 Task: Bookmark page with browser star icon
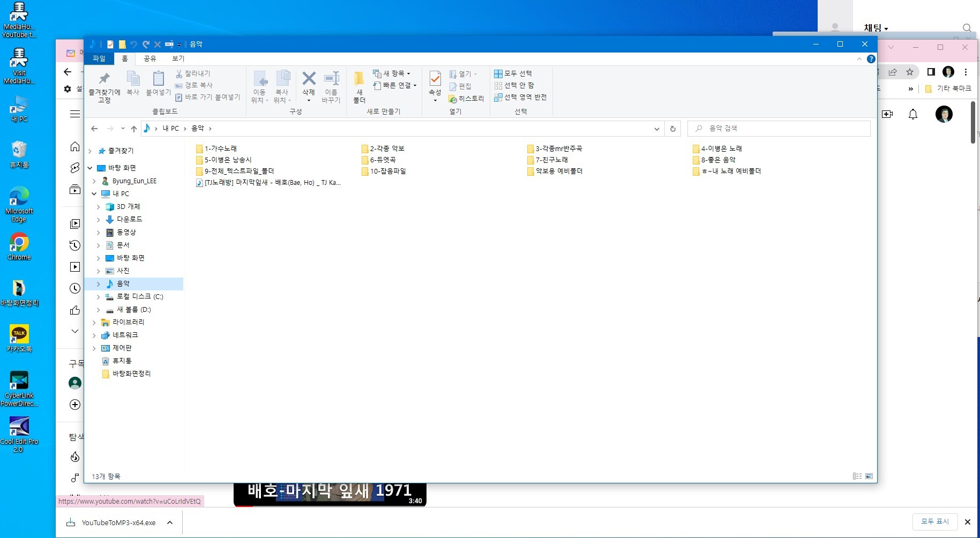coord(910,72)
